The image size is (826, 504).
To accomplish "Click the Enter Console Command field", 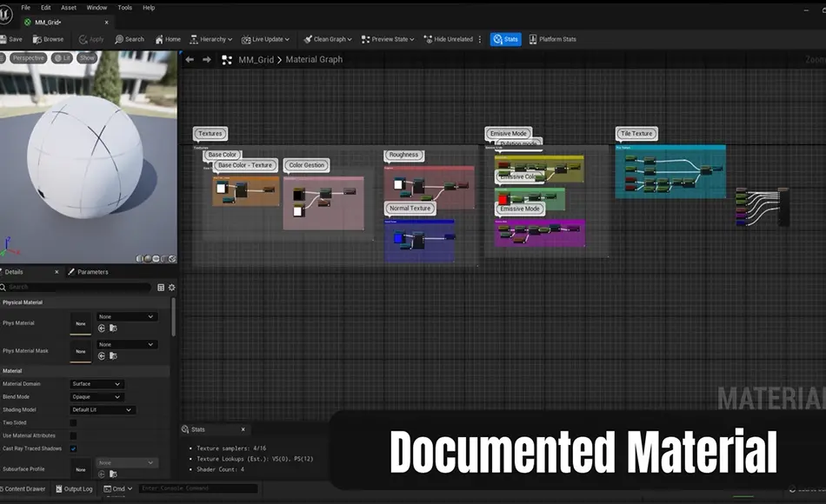I will click(200, 487).
